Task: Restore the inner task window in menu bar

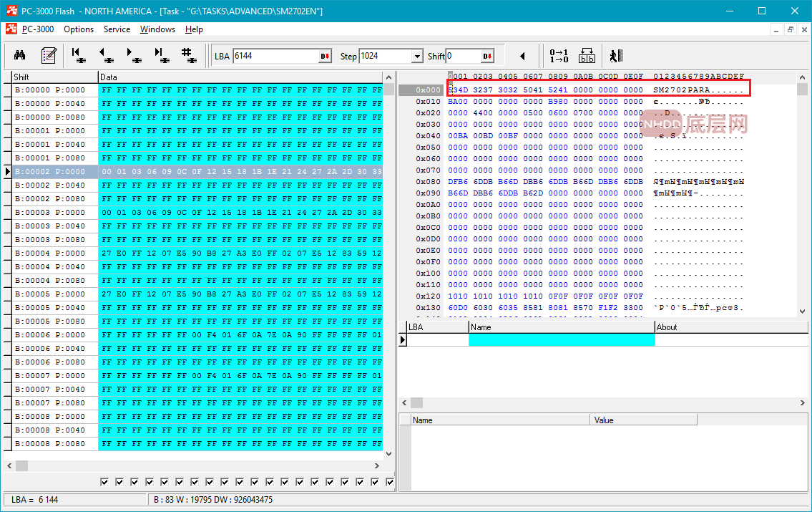Action: (x=791, y=29)
